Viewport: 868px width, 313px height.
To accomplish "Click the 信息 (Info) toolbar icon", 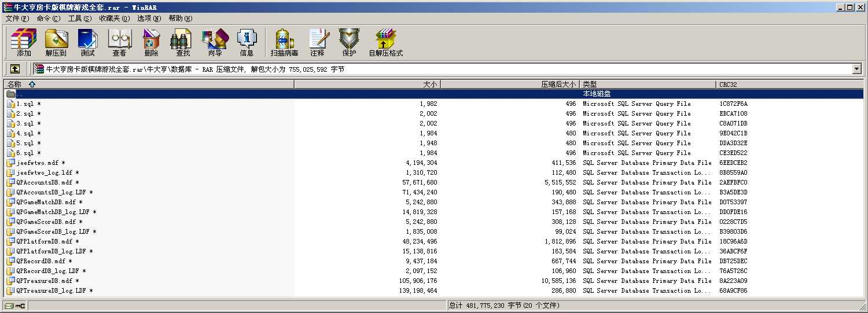I will click(247, 42).
